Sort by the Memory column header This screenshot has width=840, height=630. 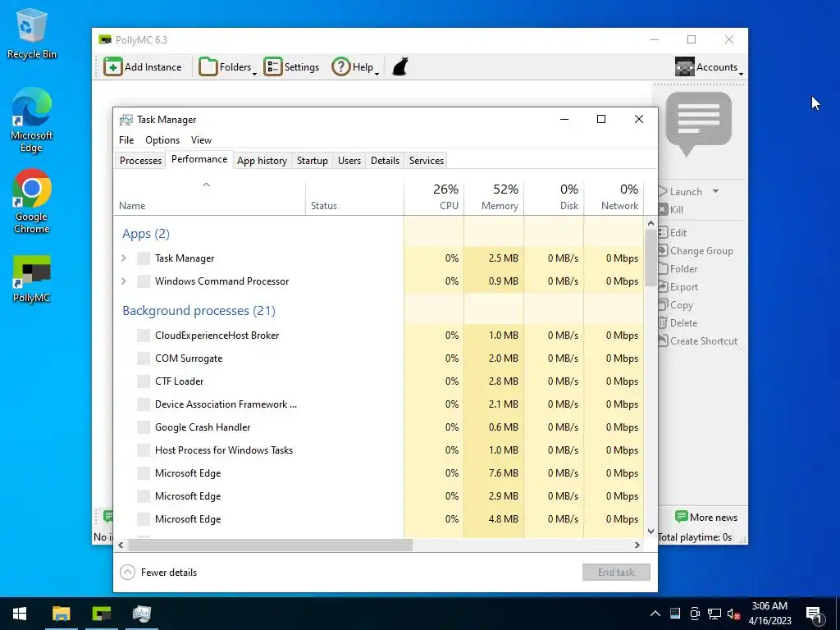[494, 199]
